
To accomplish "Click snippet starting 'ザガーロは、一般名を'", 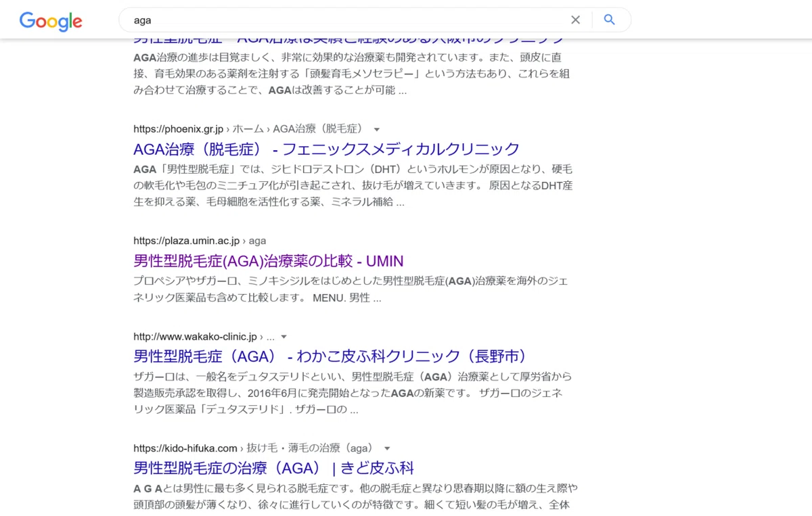I will point(353,393).
